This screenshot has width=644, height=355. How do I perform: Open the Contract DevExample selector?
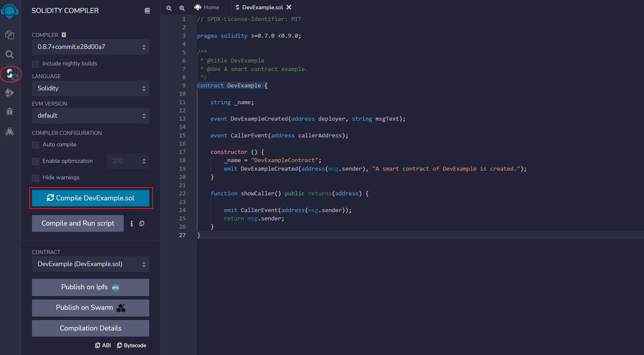click(x=91, y=263)
